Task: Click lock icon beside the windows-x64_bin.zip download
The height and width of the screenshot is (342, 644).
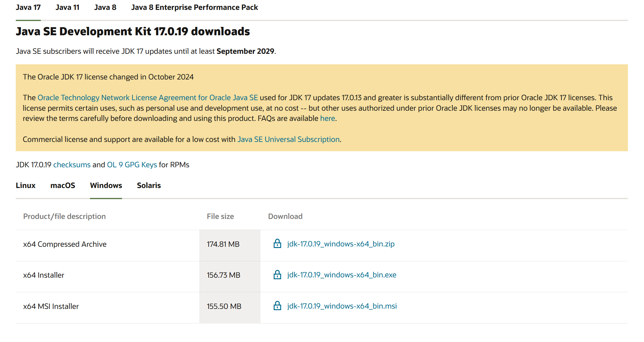Action: [x=277, y=244]
